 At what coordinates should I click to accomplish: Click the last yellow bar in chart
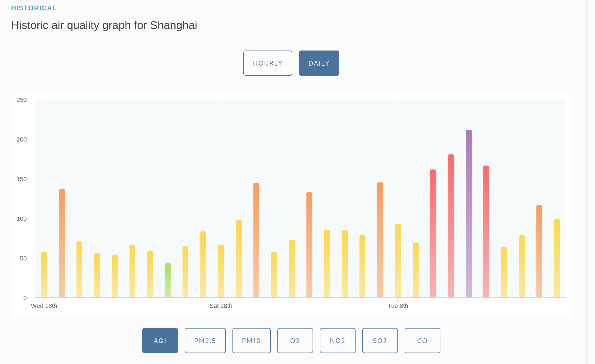(557, 258)
